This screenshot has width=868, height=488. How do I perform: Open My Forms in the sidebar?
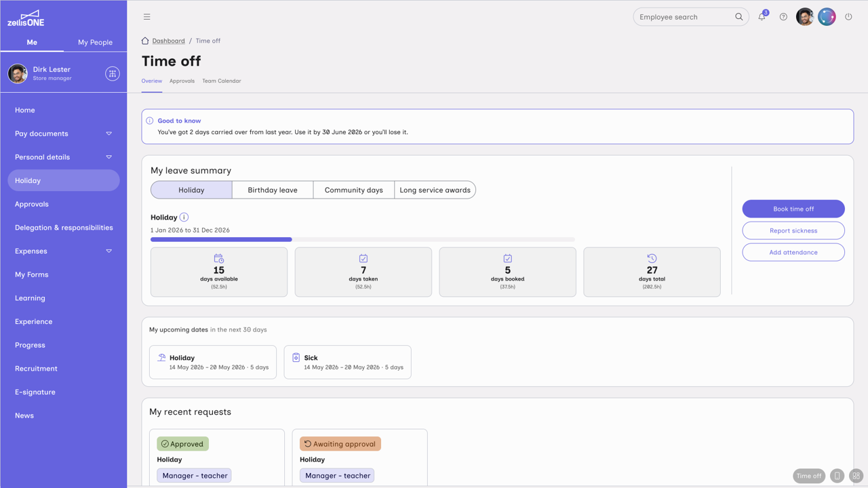point(64,274)
